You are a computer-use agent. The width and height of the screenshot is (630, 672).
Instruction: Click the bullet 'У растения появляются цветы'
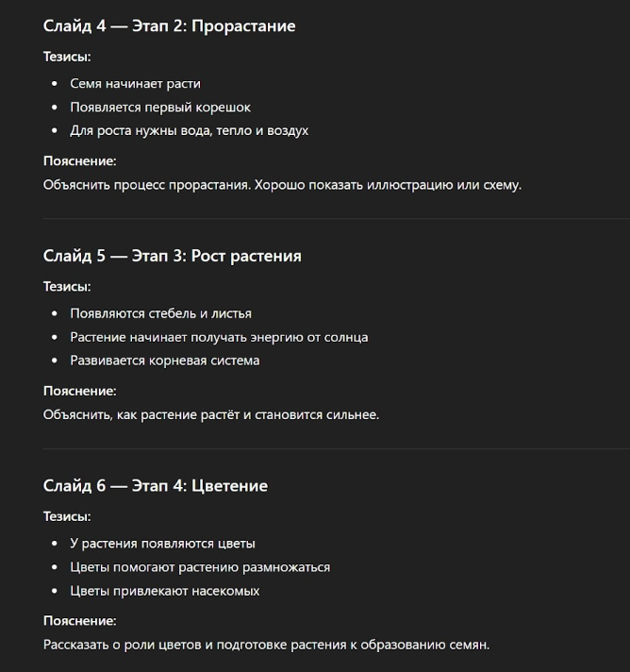pyautogui.click(x=162, y=544)
